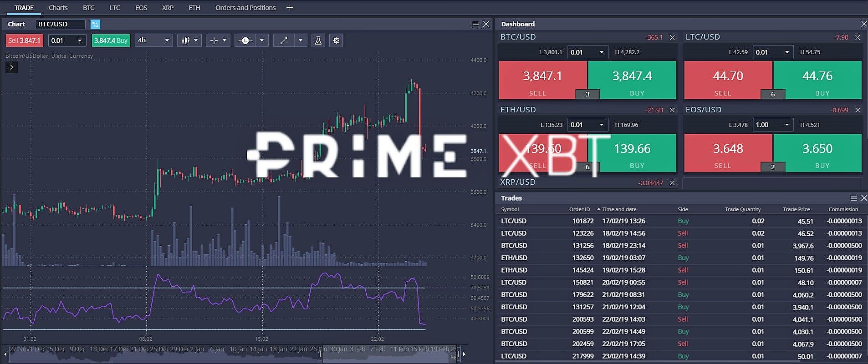Switch to the TRADE tab
Screen dimensions: 868x364
[x=24, y=8]
